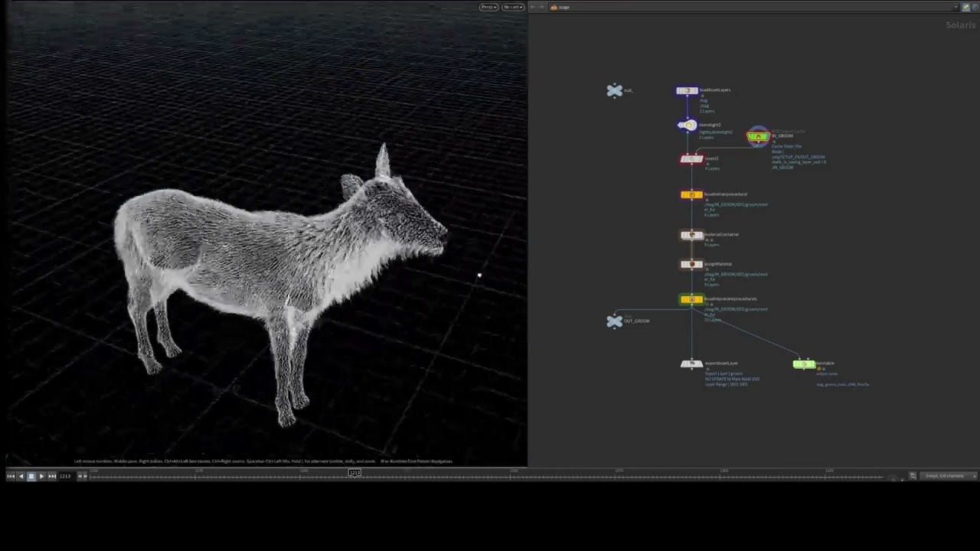
Task: Select the materialContainer node
Action: [691, 236]
